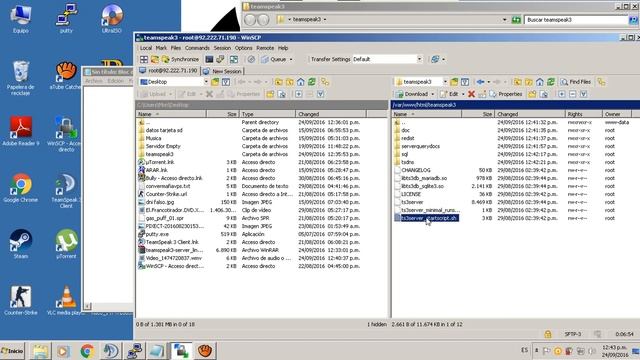Click local panel filter icon
The width and height of the screenshot is (640, 360).
pyautogui.click(x=226, y=82)
